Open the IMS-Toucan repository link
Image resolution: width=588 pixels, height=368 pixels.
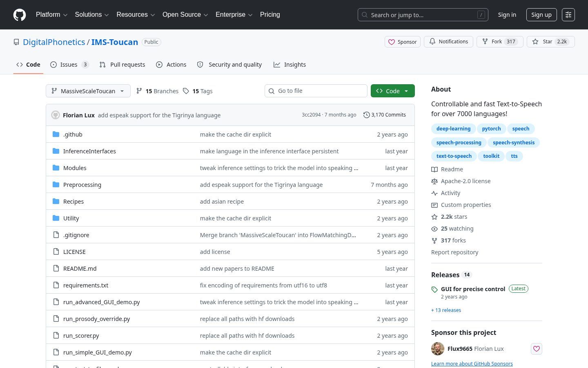(115, 42)
